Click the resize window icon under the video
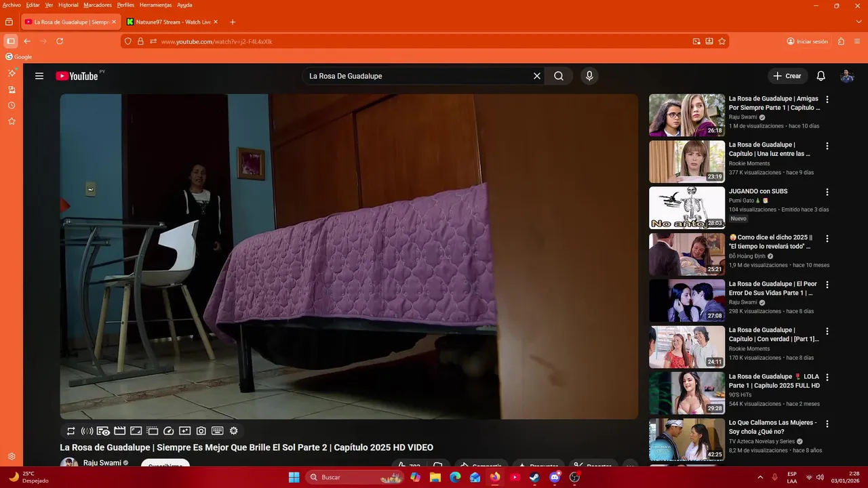This screenshot has height=488, width=868. [x=136, y=431]
